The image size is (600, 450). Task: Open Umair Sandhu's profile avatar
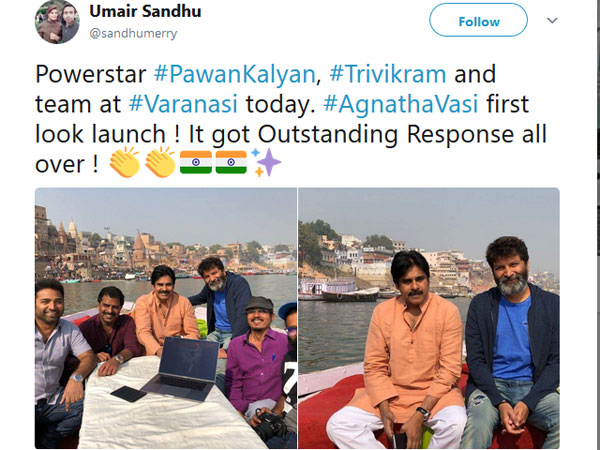57,21
